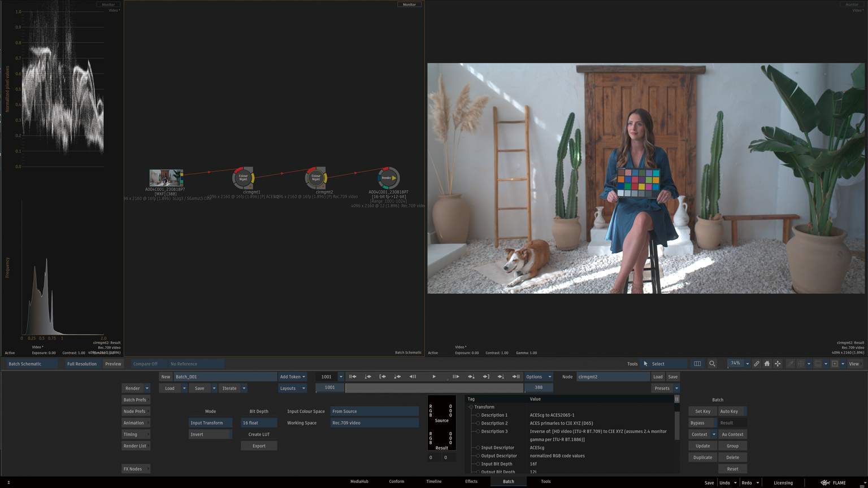The image size is (868, 488).
Task: Collapse the Transform tree entry
Action: tap(471, 407)
